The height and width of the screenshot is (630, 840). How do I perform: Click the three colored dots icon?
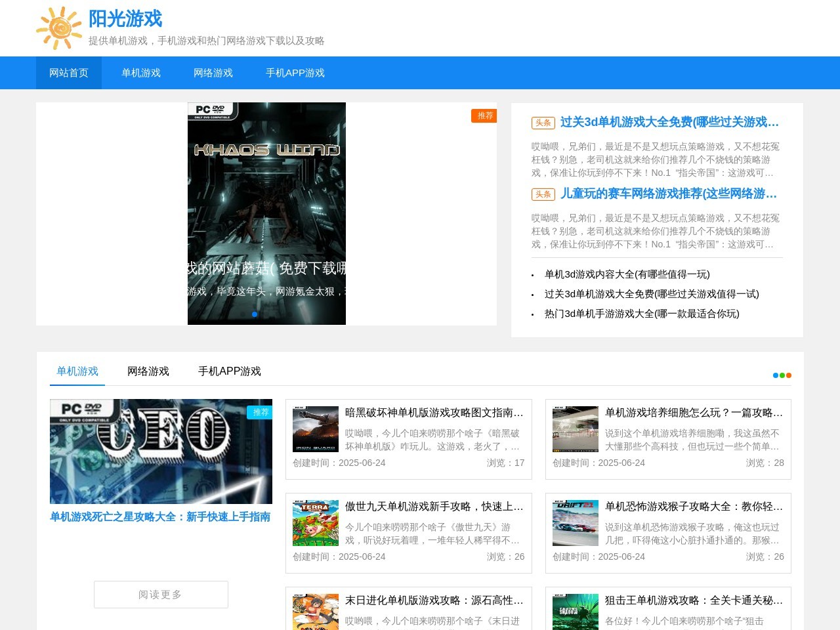[782, 375]
